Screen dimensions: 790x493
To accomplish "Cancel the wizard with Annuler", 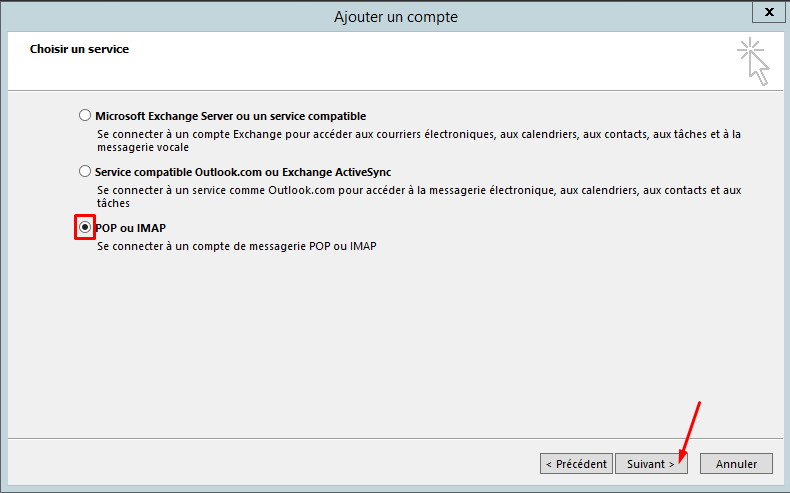I will tap(736, 464).
